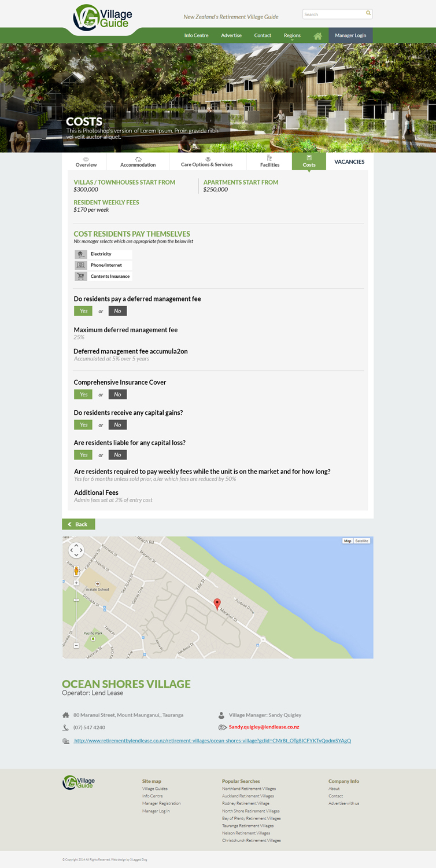Screen dimensions: 436x868
Task: Zoom out the map with minus button
Action: point(76,645)
